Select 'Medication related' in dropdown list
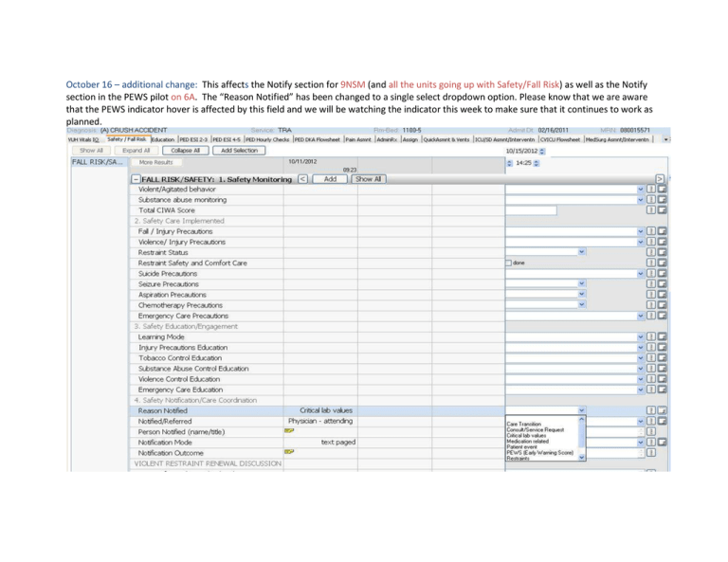 (x=527, y=442)
